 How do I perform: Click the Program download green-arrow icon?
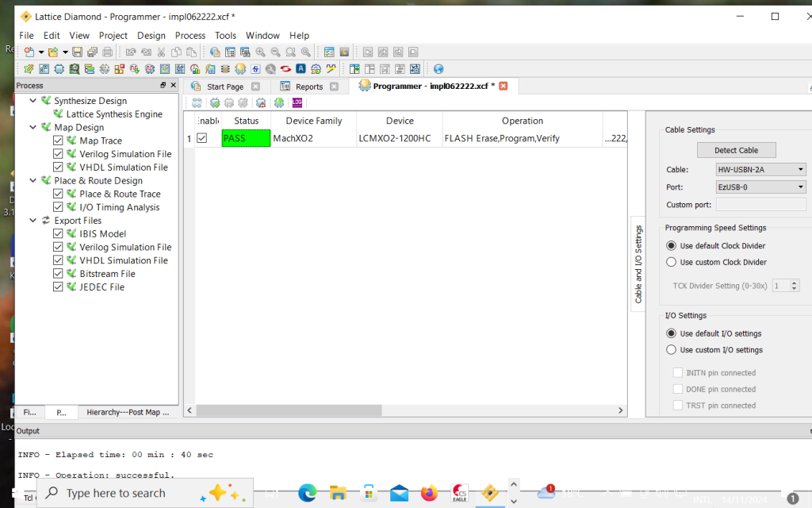point(279,102)
